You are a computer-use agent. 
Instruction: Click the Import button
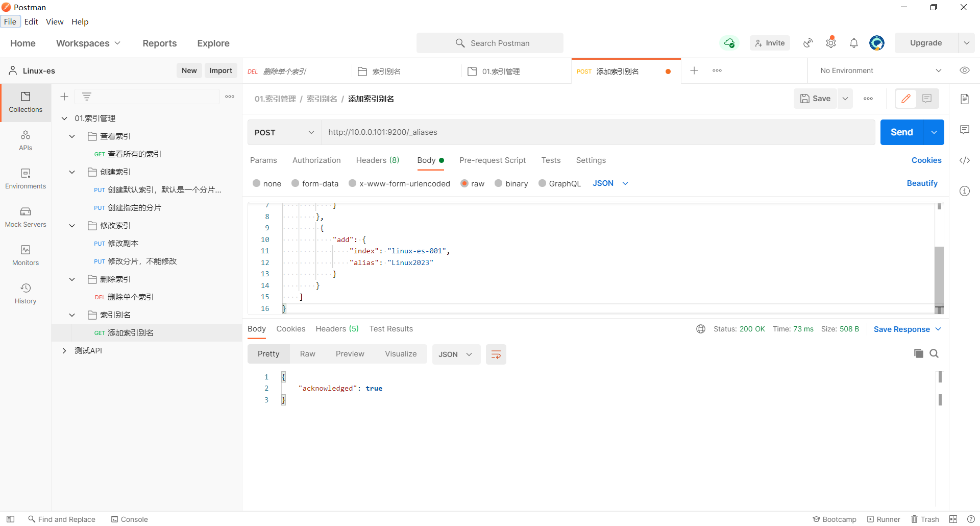[x=220, y=70]
